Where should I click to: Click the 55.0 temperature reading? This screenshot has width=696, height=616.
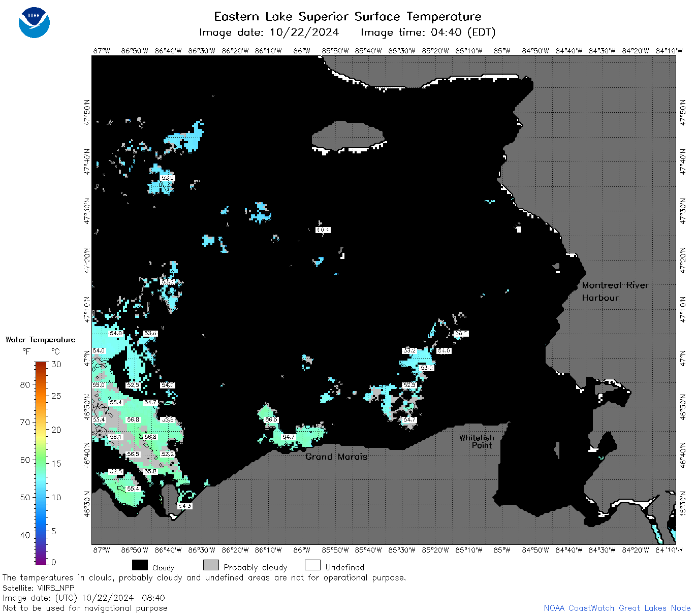click(99, 385)
